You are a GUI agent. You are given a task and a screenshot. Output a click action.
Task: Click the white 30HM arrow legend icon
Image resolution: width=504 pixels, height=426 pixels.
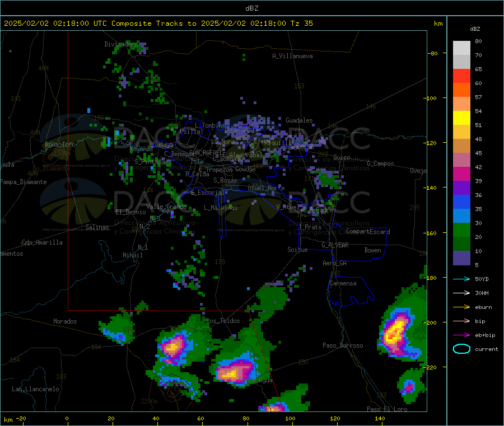(x=461, y=293)
